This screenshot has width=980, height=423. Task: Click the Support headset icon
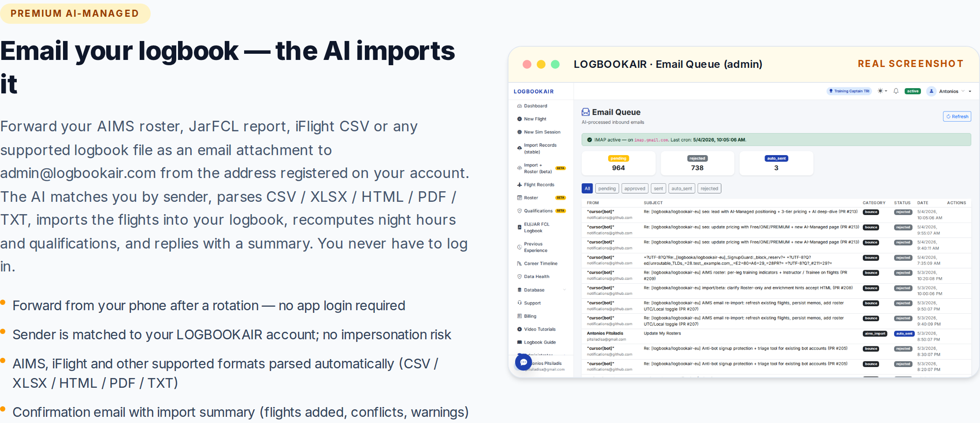click(519, 303)
